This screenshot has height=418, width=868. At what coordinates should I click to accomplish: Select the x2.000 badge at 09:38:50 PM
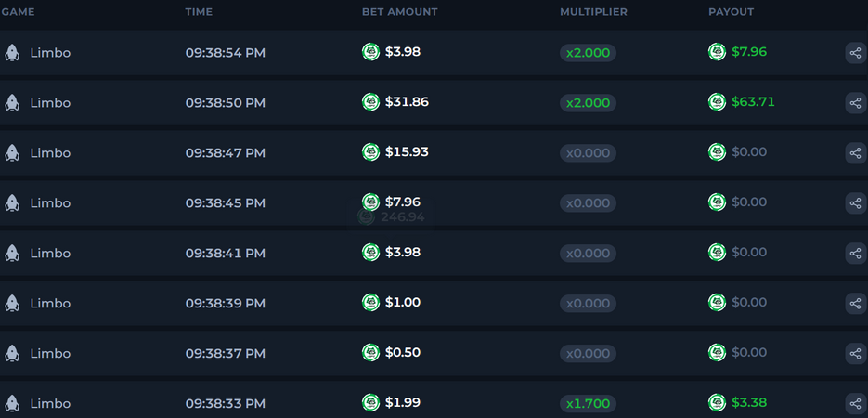point(588,103)
